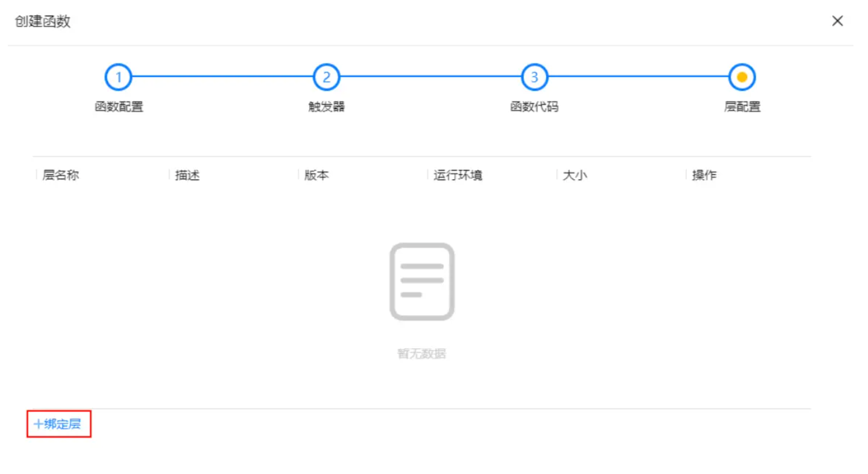868x474 pixels.
Task: Click the 运行环境 column header
Action: (459, 175)
